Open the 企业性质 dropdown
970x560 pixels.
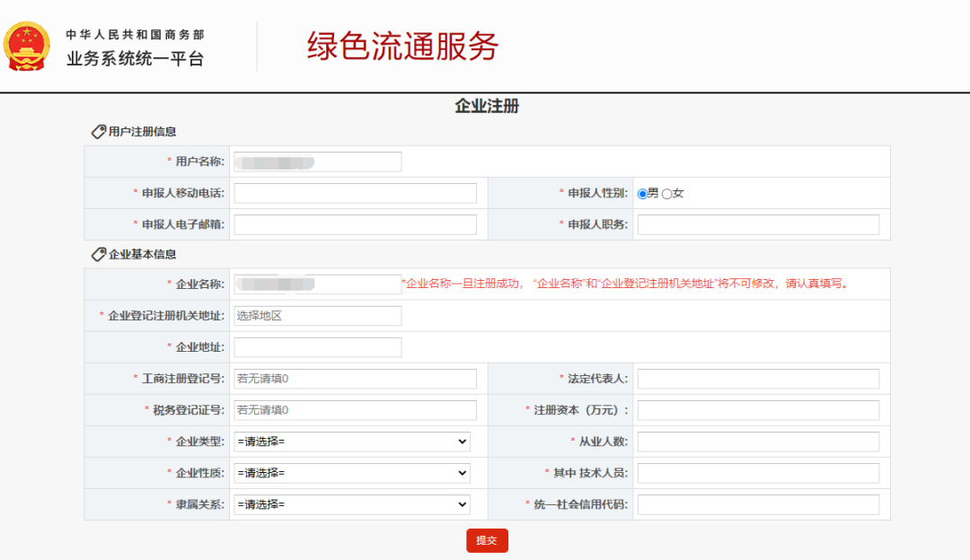point(352,473)
